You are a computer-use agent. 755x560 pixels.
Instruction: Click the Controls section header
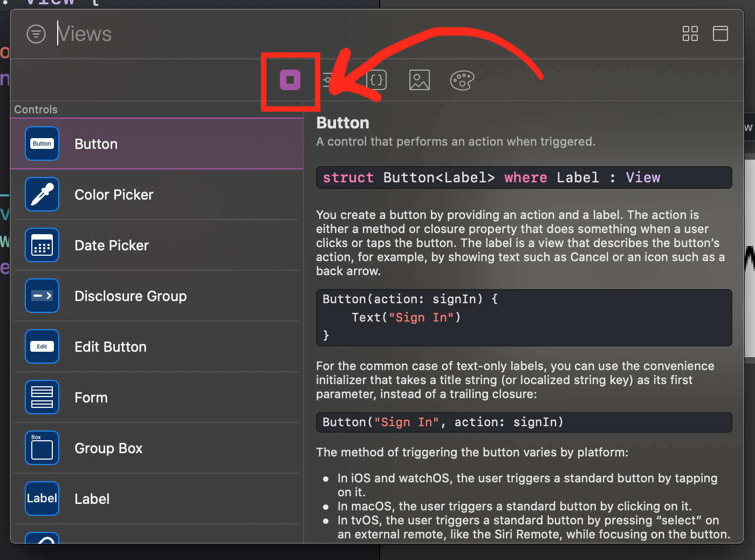click(x=36, y=110)
